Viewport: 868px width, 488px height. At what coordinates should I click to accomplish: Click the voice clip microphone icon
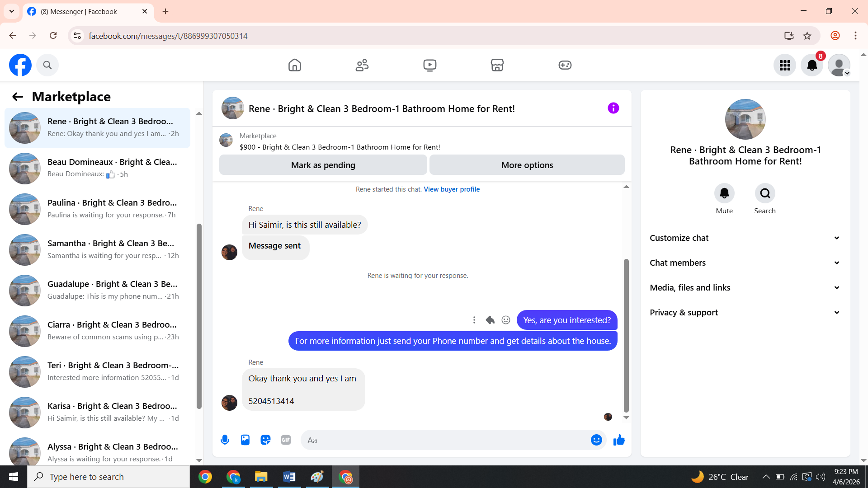pos(225,440)
